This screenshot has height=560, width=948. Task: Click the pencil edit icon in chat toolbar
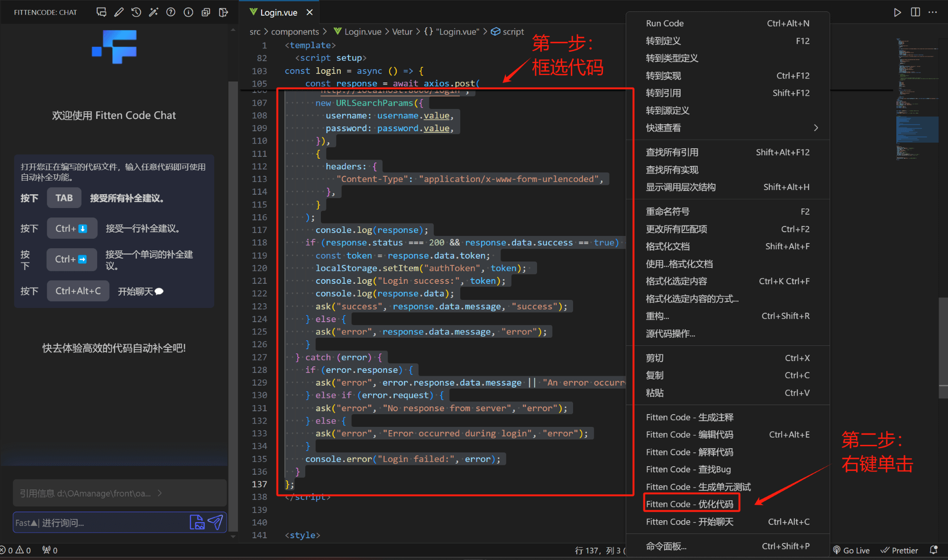coord(119,12)
